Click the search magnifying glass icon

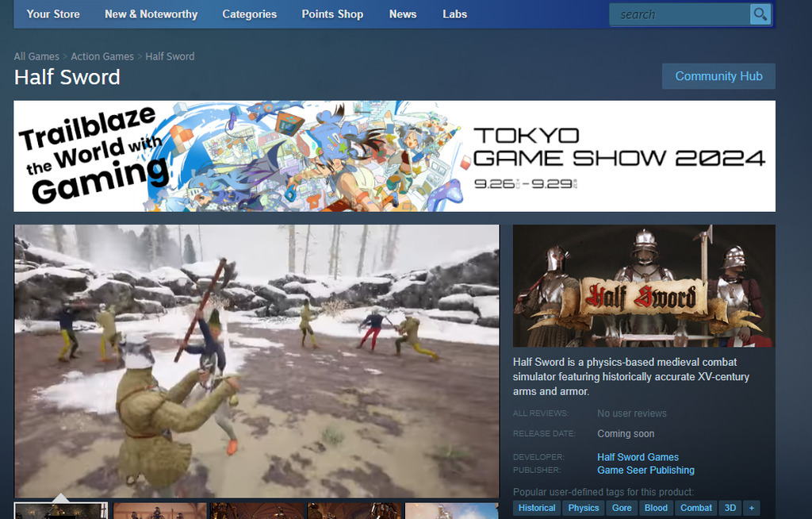(760, 14)
